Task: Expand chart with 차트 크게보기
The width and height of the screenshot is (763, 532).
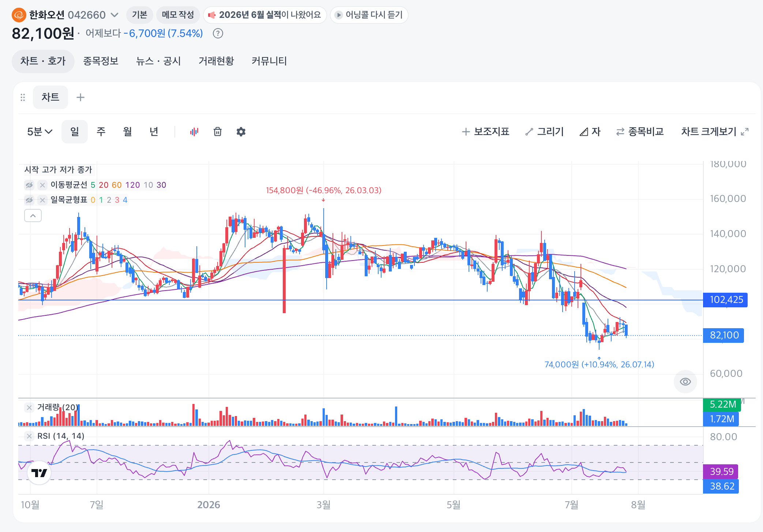Action: 715,132
